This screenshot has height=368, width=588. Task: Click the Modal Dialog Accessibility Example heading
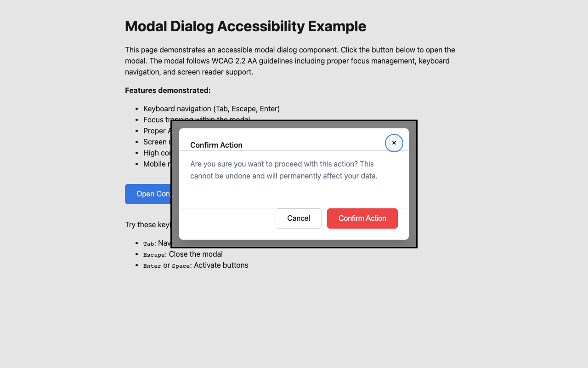tap(245, 26)
